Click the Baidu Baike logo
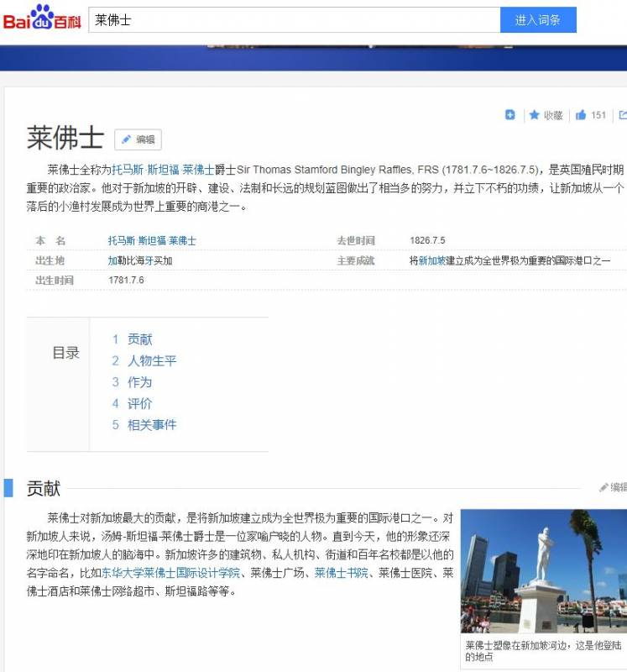Viewport: 627px width, 672px height. coord(42,18)
